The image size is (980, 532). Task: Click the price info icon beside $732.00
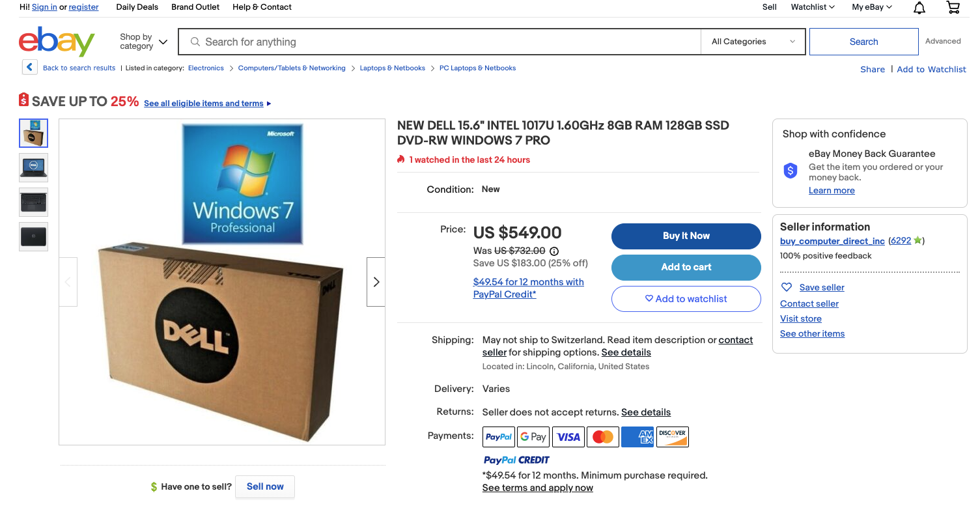[554, 251]
